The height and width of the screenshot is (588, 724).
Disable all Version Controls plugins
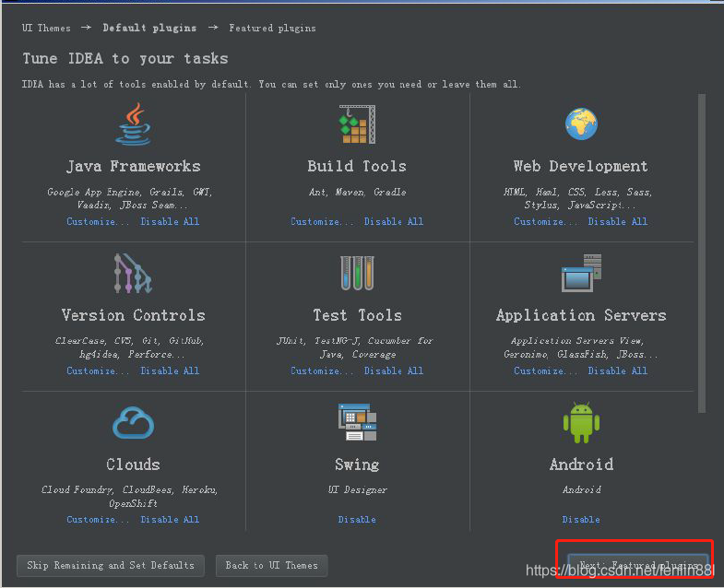point(170,370)
